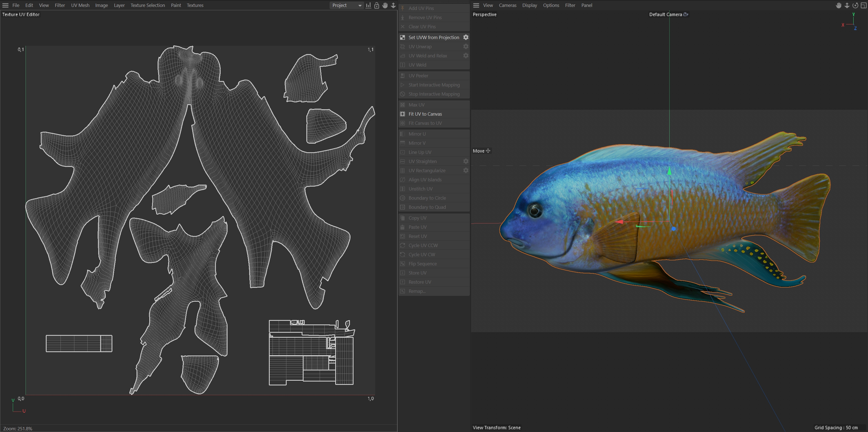Click the red X axis move handle
Image resolution: width=868 pixels, height=432 pixels.
[x=620, y=222]
